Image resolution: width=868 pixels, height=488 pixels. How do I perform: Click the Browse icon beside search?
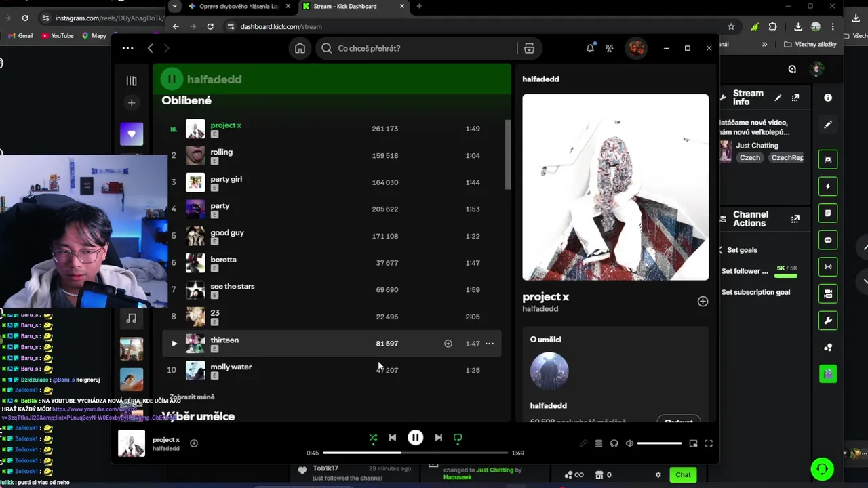(x=529, y=48)
